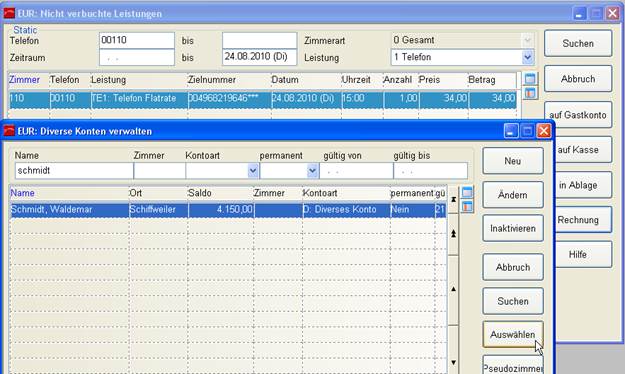Click the gültig bis date field
The width and height of the screenshot is (625, 374).
click(430, 171)
